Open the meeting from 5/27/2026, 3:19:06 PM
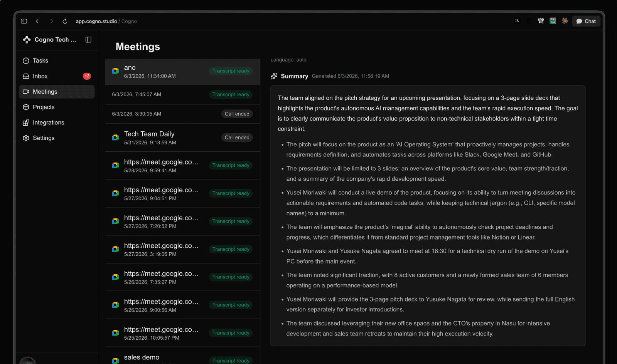This screenshot has height=364, width=617. 182,249
